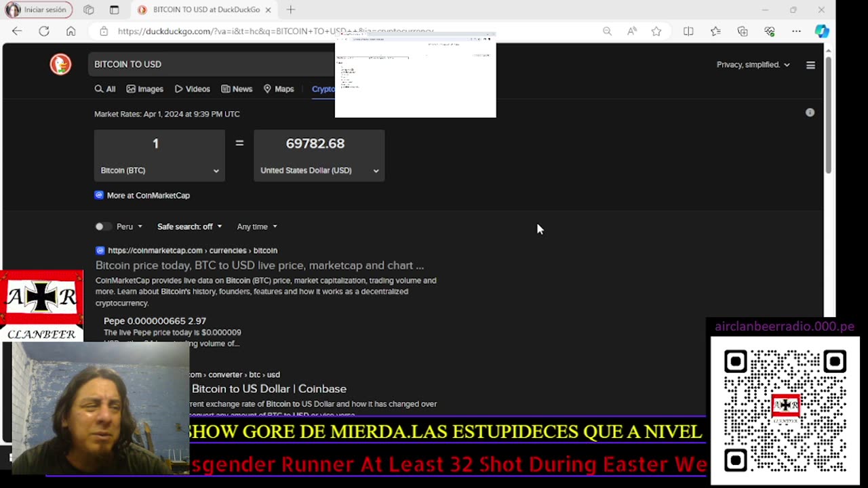Go to browser home page
Image resolution: width=868 pixels, height=488 pixels.
(x=71, y=31)
